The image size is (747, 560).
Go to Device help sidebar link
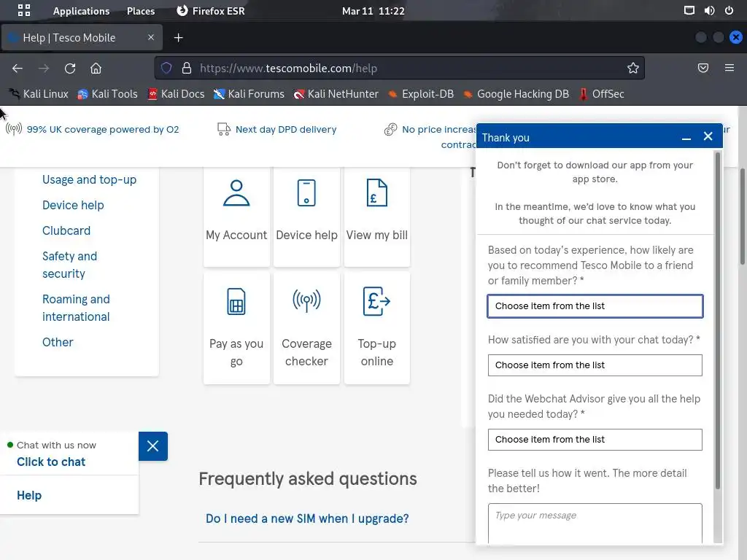click(x=73, y=205)
